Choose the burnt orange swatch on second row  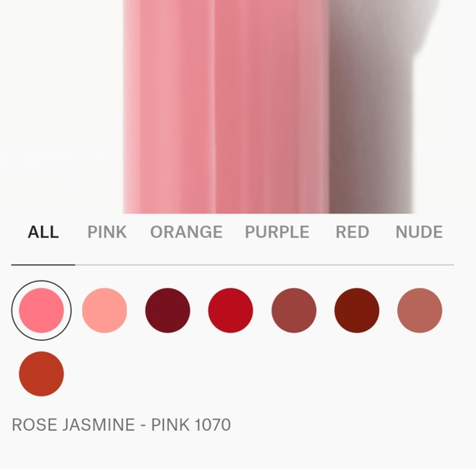click(x=41, y=373)
